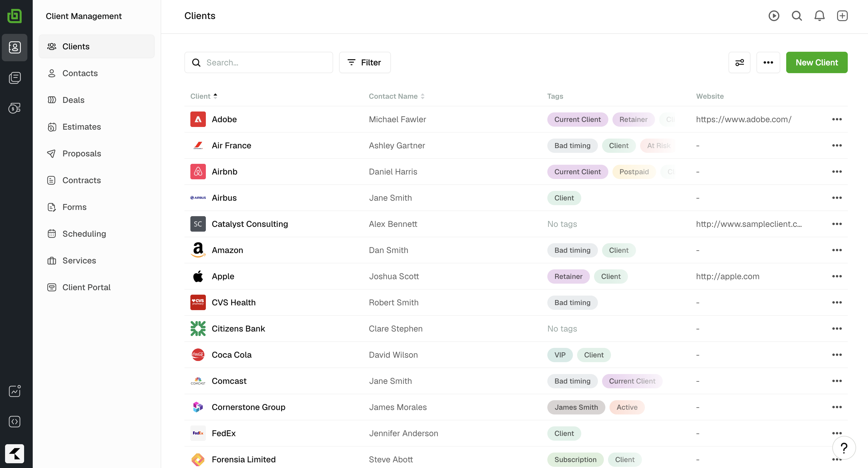Viewport: 868px width, 468px height.
Task: Open the reports chart icon in left rail
Action: [15, 391]
